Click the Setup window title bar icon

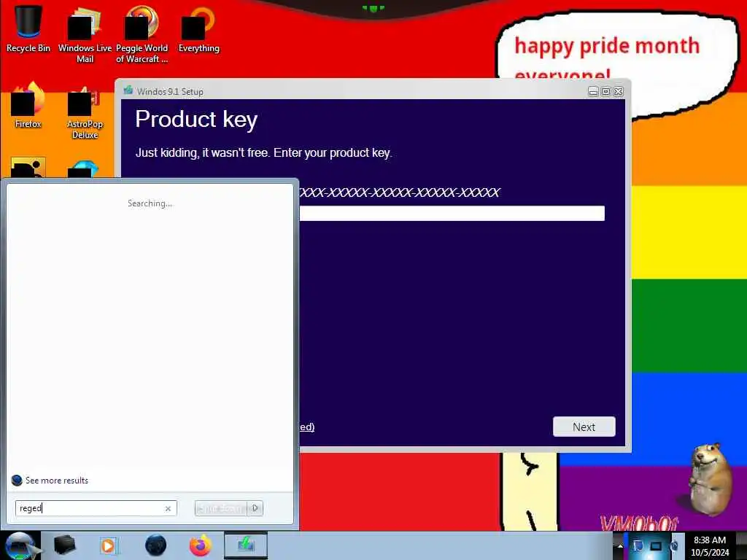pyautogui.click(x=128, y=90)
